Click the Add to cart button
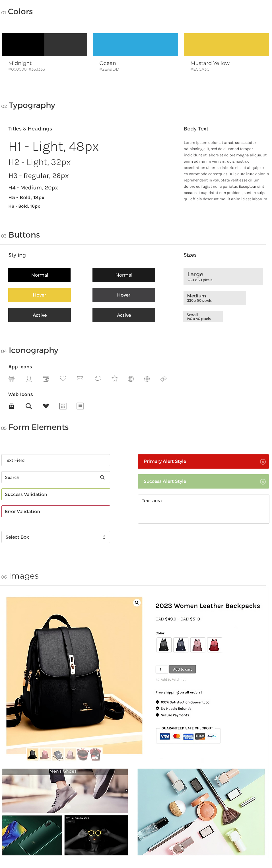 (182, 669)
